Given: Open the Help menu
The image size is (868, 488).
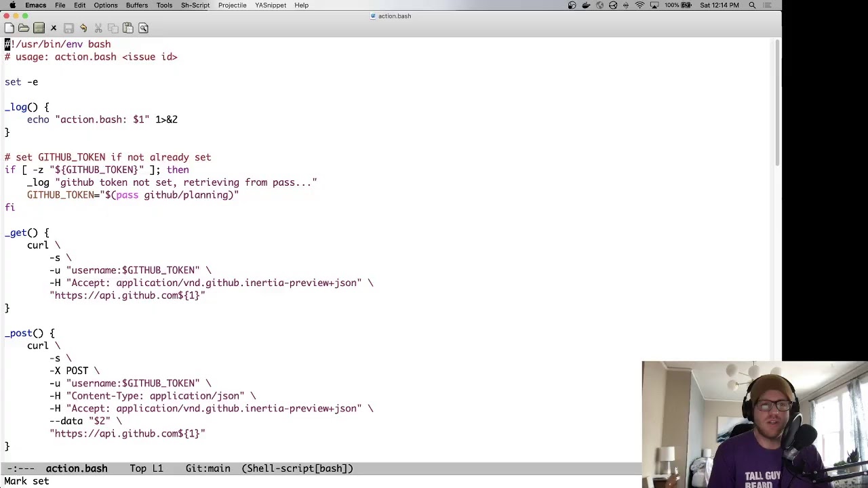Looking at the screenshot, I should coord(302,5).
